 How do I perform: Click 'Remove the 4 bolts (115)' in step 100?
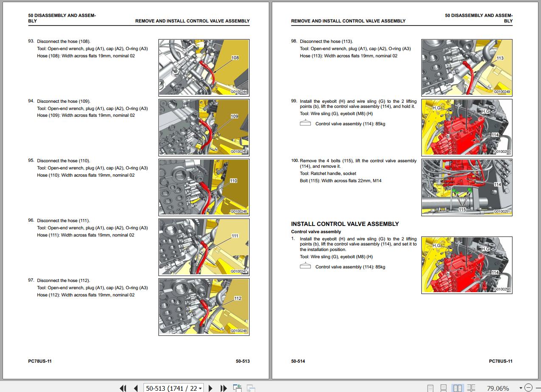click(326, 161)
